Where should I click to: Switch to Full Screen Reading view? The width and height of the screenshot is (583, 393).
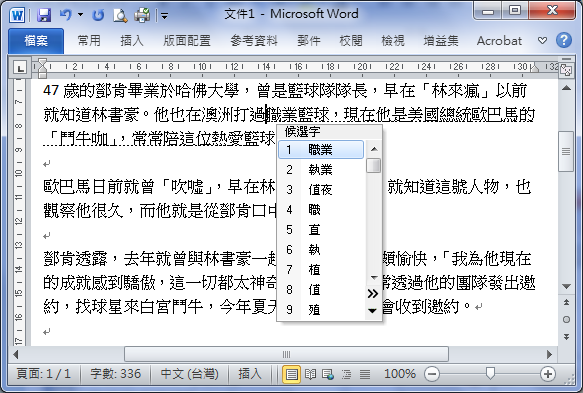click(310, 374)
